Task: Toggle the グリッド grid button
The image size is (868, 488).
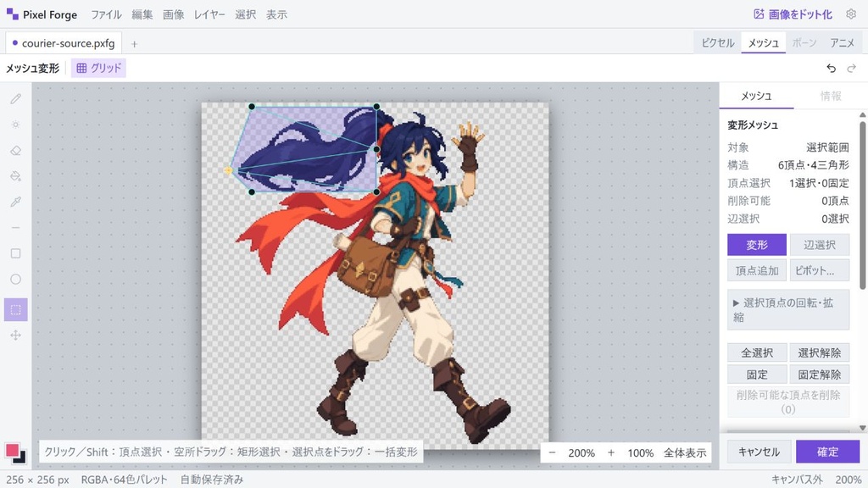Action: pos(98,68)
